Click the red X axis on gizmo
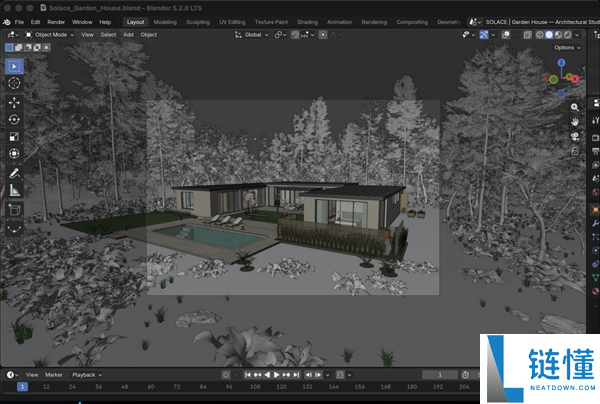Screen dimensions: 600x404 (575, 79)
